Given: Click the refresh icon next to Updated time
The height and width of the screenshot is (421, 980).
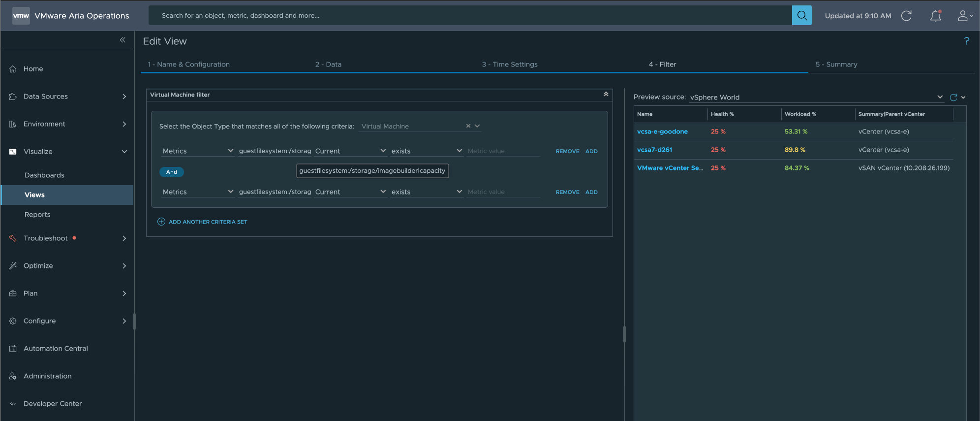Looking at the screenshot, I should (906, 16).
